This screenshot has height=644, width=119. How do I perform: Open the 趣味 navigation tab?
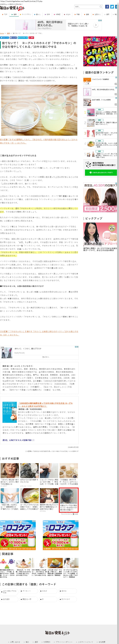[47, 15]
